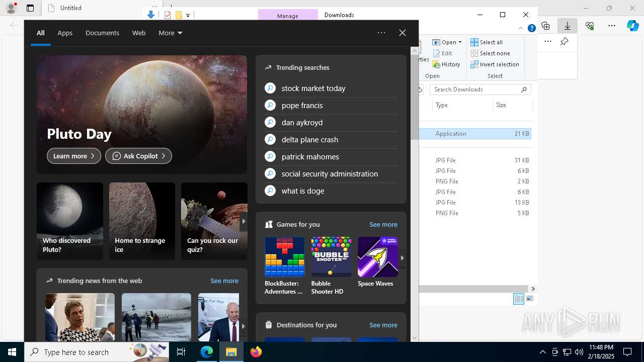Open File Explorer from the taskbar
This screenshot has height=362, width=644.
231,352
